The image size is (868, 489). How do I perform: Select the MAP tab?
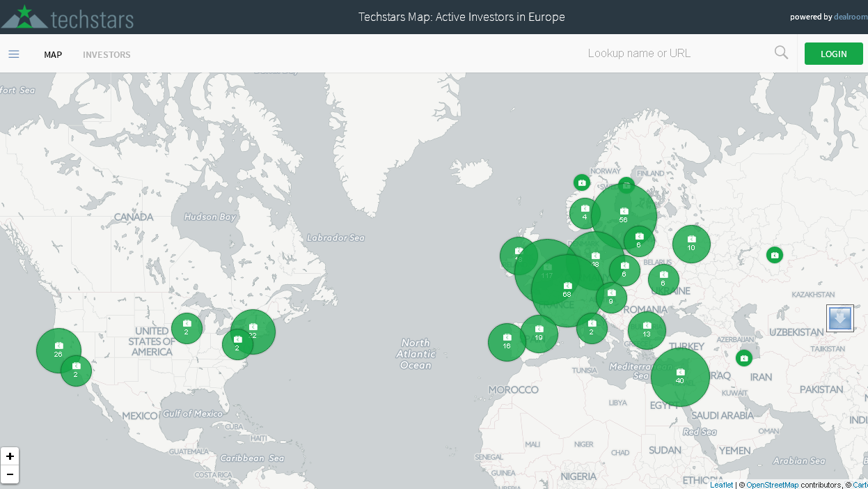coord(53,54)
